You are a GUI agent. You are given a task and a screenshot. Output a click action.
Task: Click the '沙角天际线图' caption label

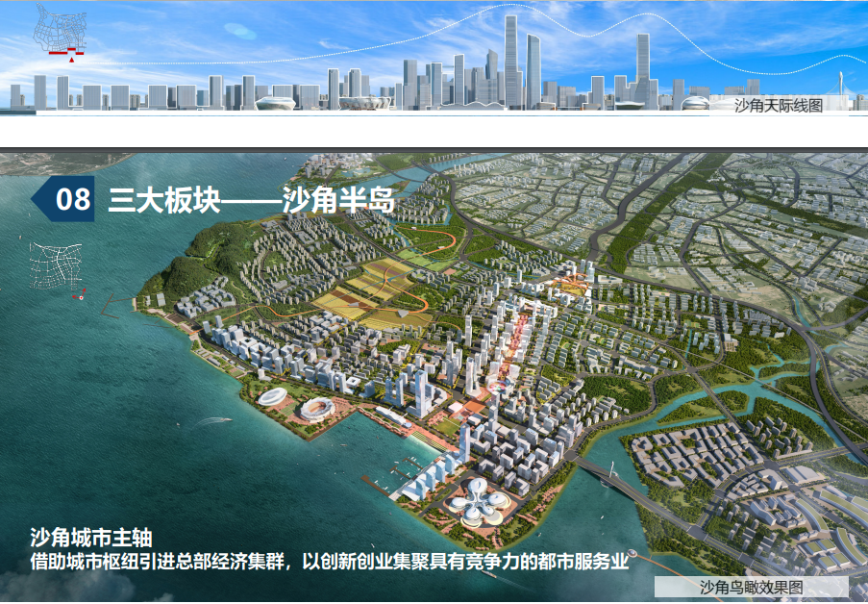(x=779, y=105)
